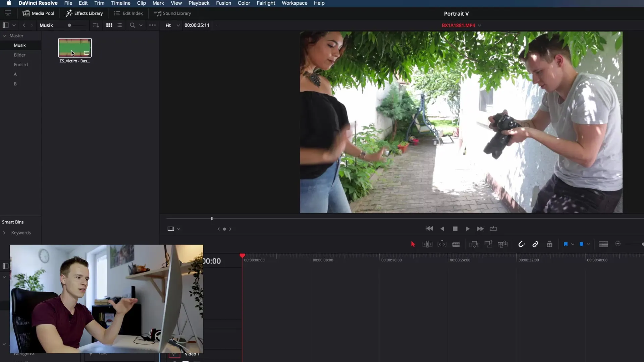The height and width of the screenshot is (362, 644).
Task: Click the Overwrite Clip icon
Action: pyautogui.click(x=488, y=244)
